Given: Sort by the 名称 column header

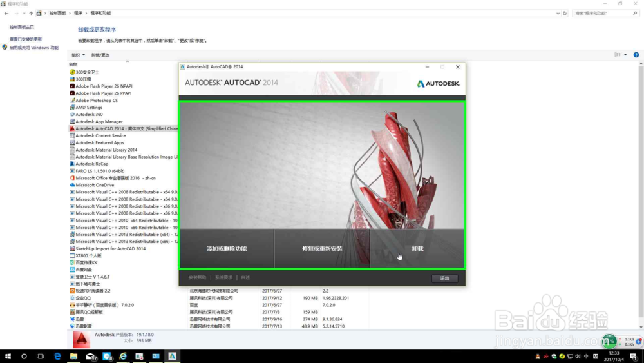Looking at the screenshot, I should pyautogui.click(x=73, y=64).
